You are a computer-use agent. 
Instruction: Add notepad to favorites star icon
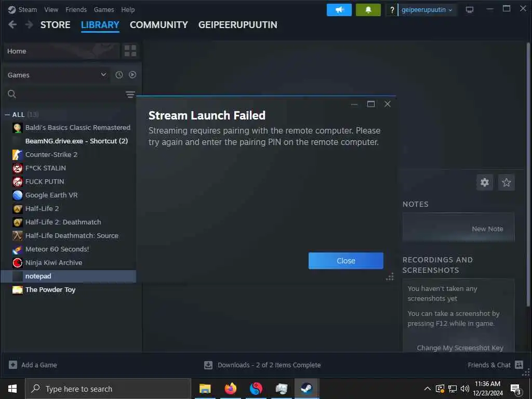tap(506, 182)
